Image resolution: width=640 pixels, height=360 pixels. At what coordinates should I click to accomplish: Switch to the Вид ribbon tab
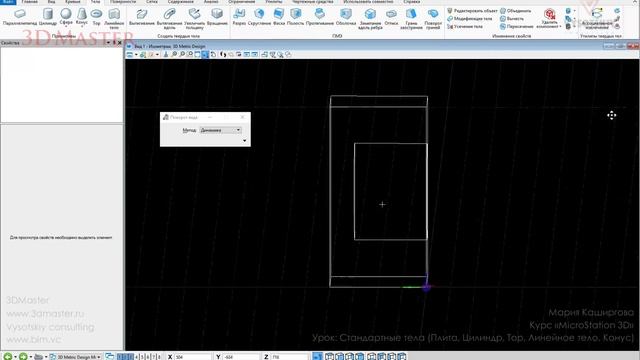point(51,2)
